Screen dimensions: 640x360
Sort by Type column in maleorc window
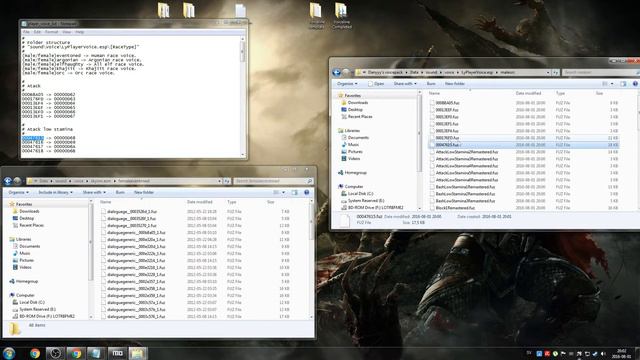point(560,93)
